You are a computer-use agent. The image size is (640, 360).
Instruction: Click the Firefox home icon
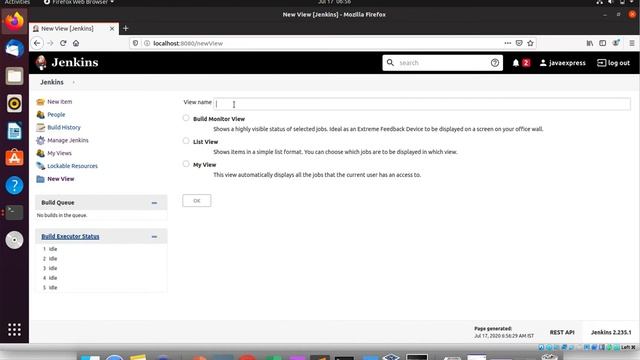[76, 43]
